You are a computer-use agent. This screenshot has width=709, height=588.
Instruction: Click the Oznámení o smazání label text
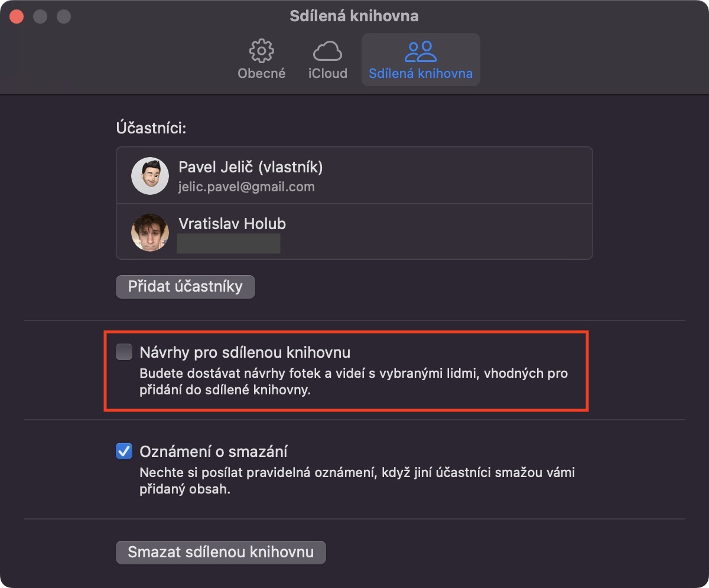click(x=213, y=452)
